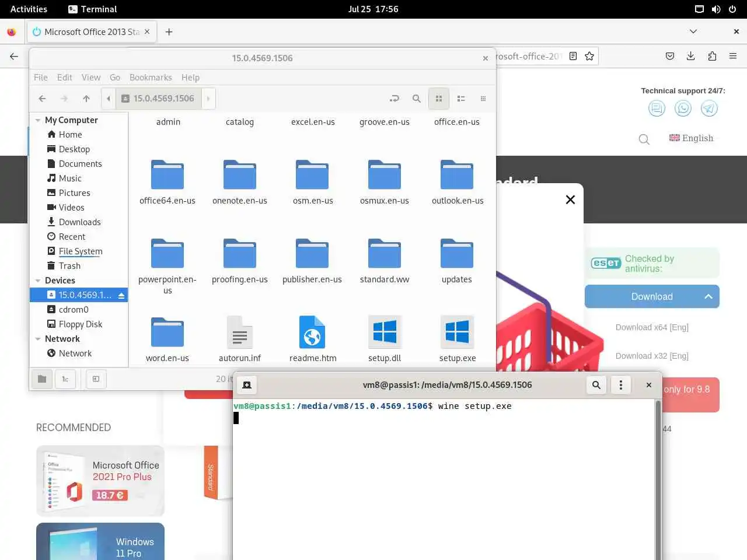Open the File menu
The image size is (747, 560).
[x=41, y=78]
